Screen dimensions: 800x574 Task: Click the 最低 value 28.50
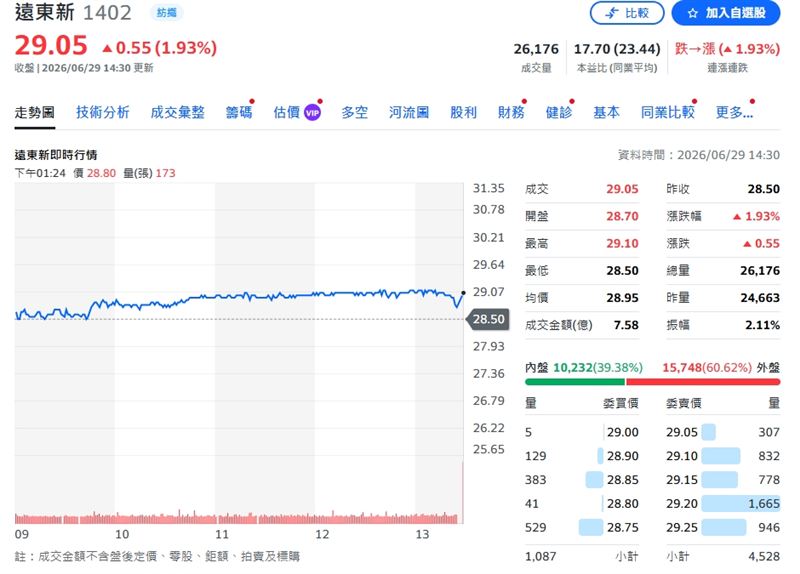click(622, 270)
